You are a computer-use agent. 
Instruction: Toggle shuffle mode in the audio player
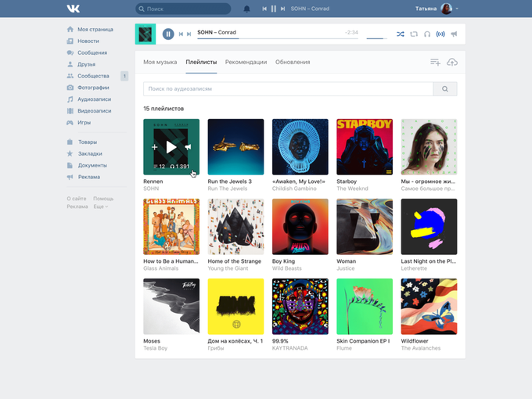click(401, 34)
